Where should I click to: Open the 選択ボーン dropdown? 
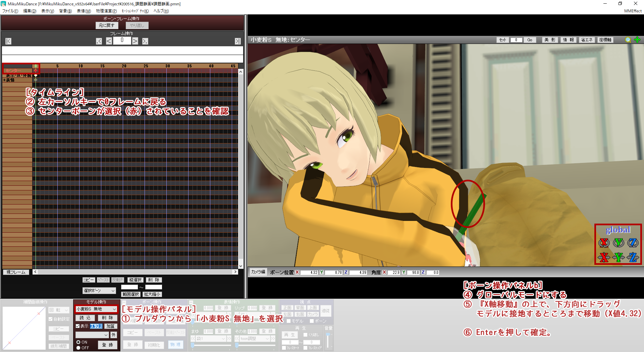pyautogui.click(x=99, y=291)
